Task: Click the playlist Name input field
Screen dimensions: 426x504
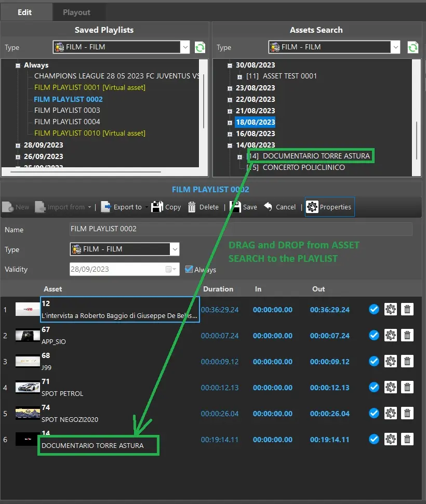Action: pos(241,229)
